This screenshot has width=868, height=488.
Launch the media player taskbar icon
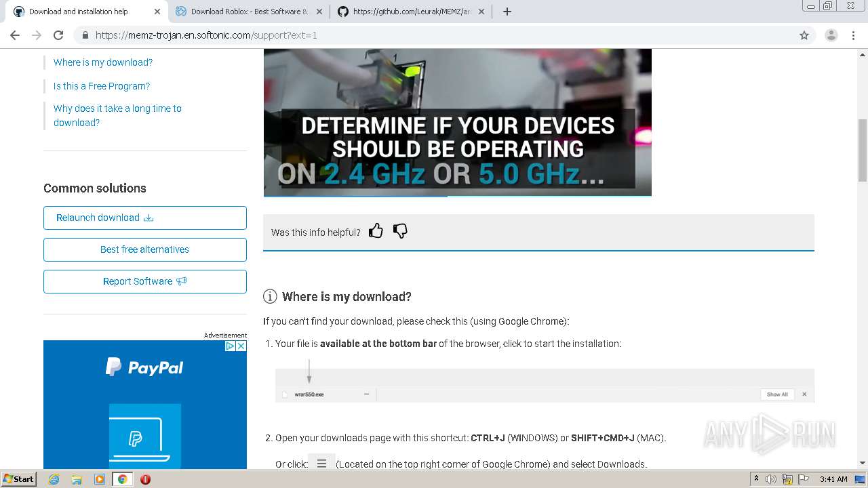click(100, 479)
